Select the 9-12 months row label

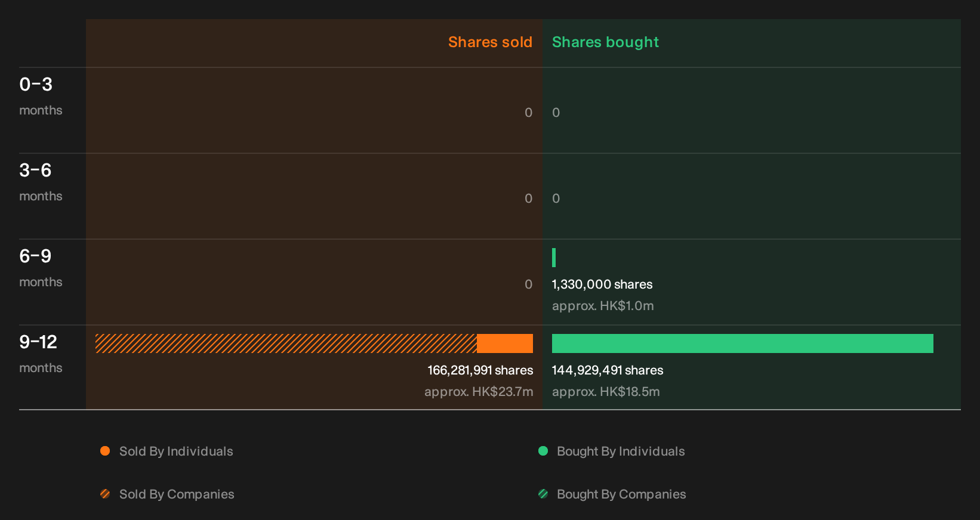coord(41,354)
